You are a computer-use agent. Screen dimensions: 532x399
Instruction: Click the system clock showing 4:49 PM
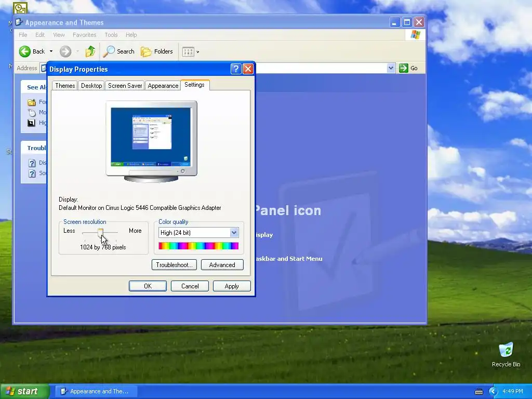513,391
